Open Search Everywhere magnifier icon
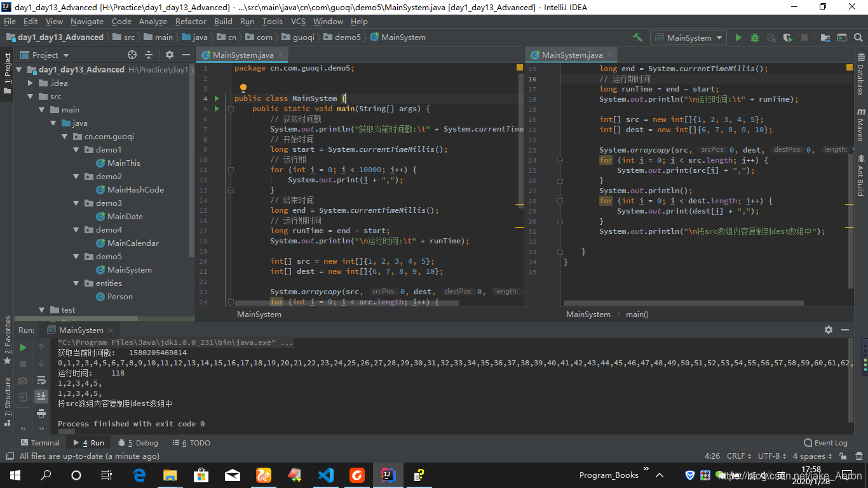Viewport: 868px width, 488px height. click(858, 37)
